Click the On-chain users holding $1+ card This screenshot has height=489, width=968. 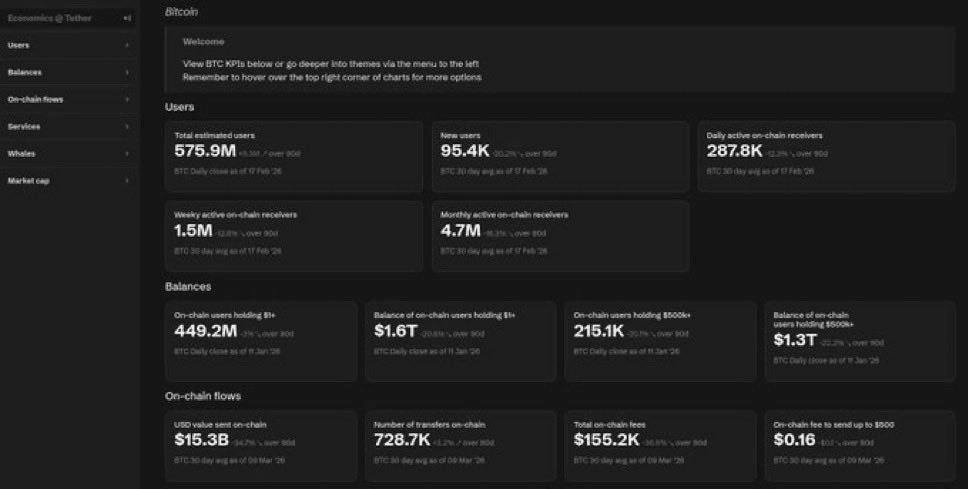tap(261, 341)
